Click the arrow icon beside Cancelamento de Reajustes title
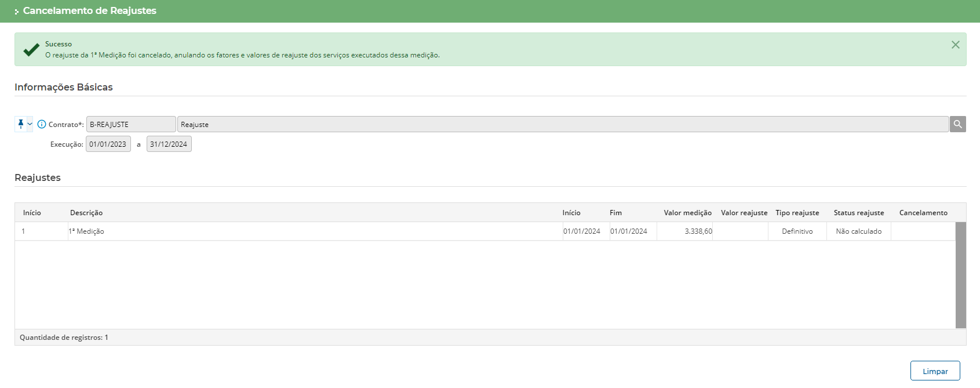 coord(17,12)
